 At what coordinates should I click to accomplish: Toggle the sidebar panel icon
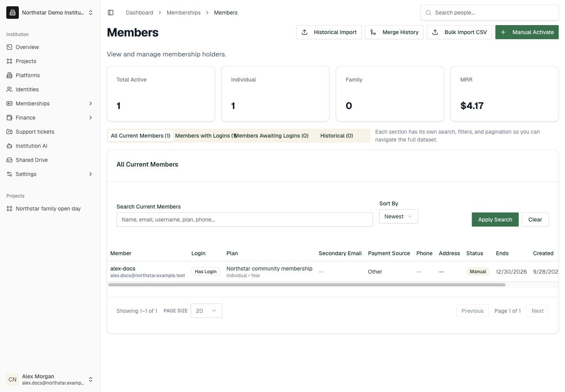point(111,13)
